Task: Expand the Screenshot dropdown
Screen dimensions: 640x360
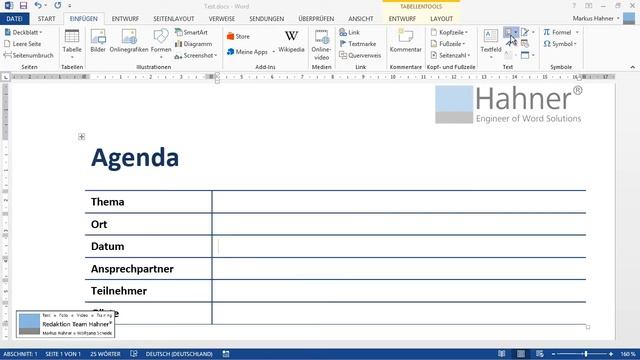Action: point(216,56)
